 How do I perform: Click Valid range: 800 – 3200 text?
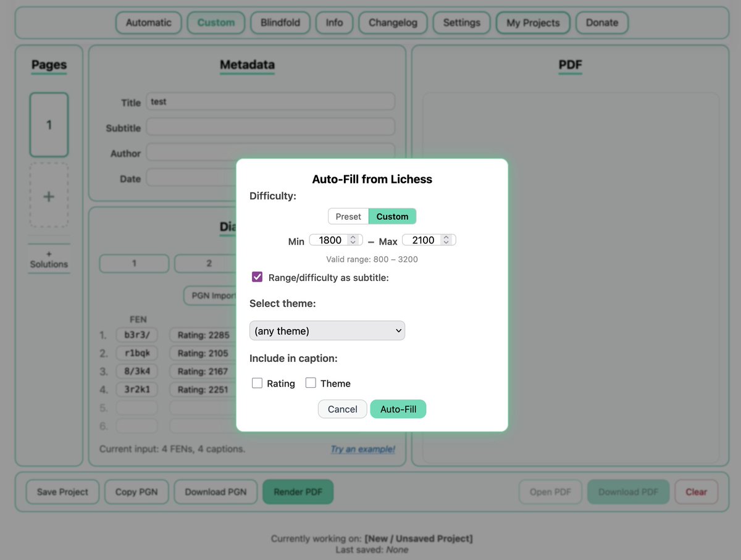point(372,259)
